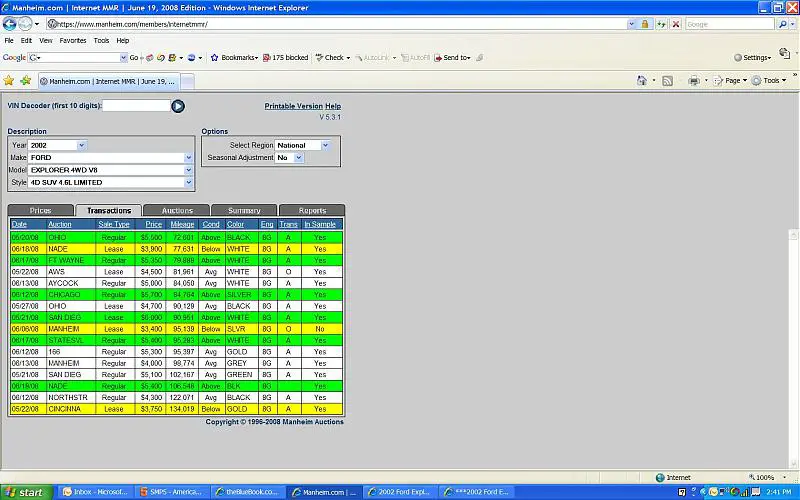Open the Style dropdown 4D SUV 4.6L LIMITED
This screenshot has height=500, width=800.
pos(188,182)
